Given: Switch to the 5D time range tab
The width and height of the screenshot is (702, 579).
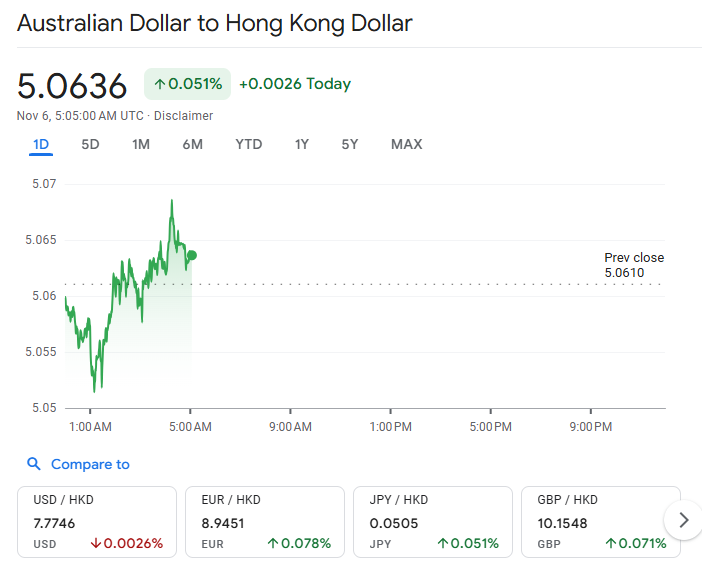Looking at the screenshot, I should pyautogui.click(x=90, y=144).
